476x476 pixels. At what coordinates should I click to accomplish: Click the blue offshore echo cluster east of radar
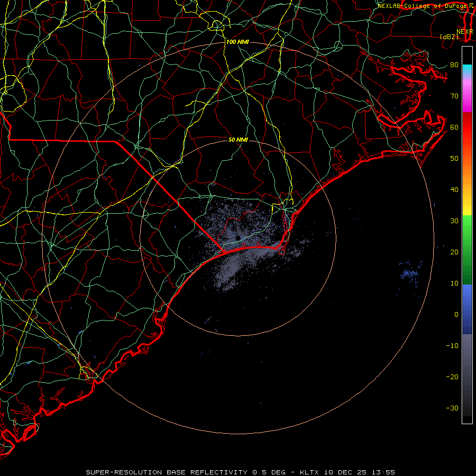[x=410, y=273]
